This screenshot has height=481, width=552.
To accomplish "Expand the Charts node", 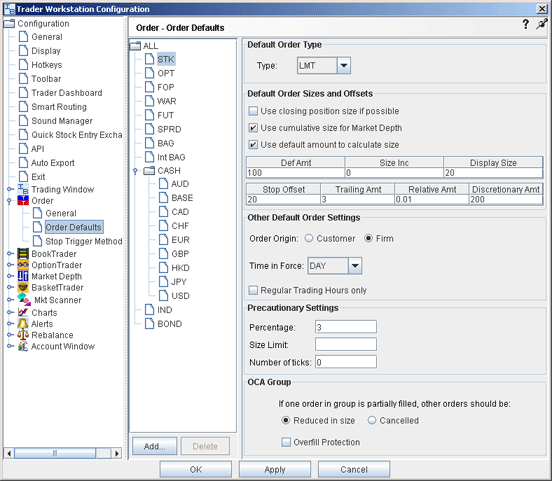I will click(x=10, y=312).
